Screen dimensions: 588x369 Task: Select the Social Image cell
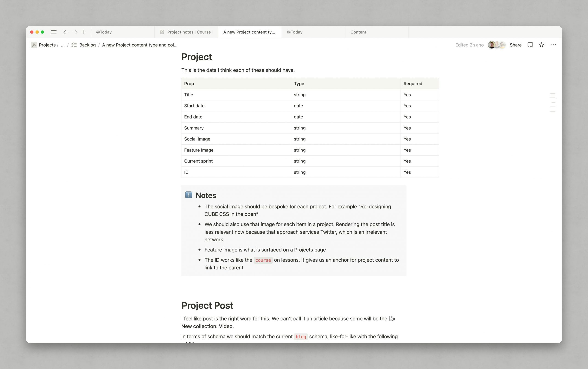pos(236,139)
